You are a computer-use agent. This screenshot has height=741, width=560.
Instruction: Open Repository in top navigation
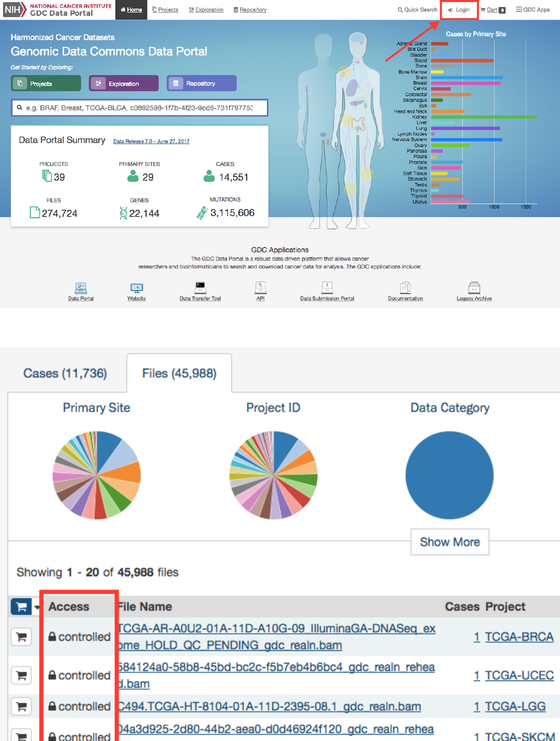pos(250,10)
